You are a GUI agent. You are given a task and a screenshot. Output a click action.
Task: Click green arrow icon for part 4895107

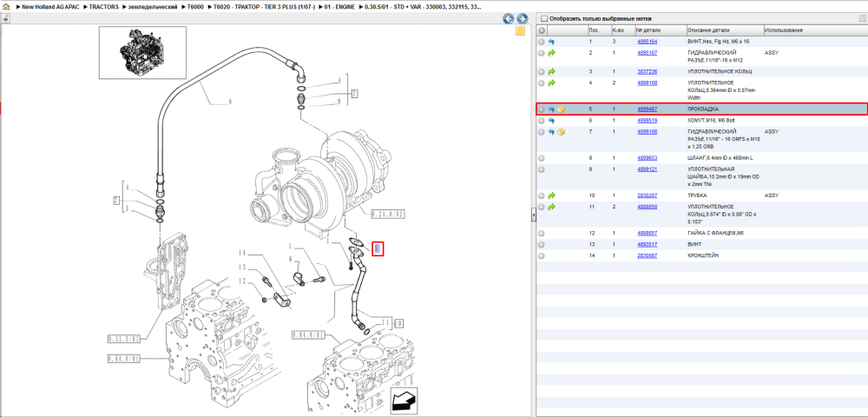pos(551,53)
